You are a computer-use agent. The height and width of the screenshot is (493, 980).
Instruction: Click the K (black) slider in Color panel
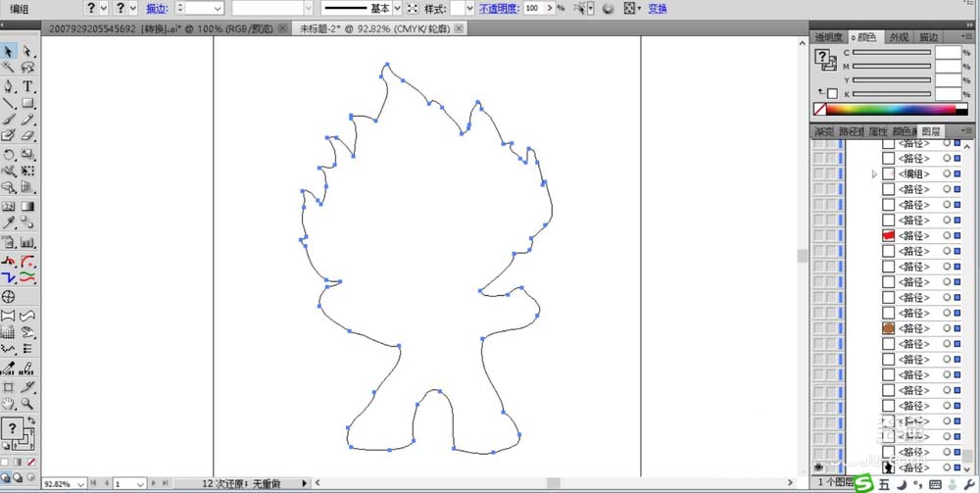point(892,94)
